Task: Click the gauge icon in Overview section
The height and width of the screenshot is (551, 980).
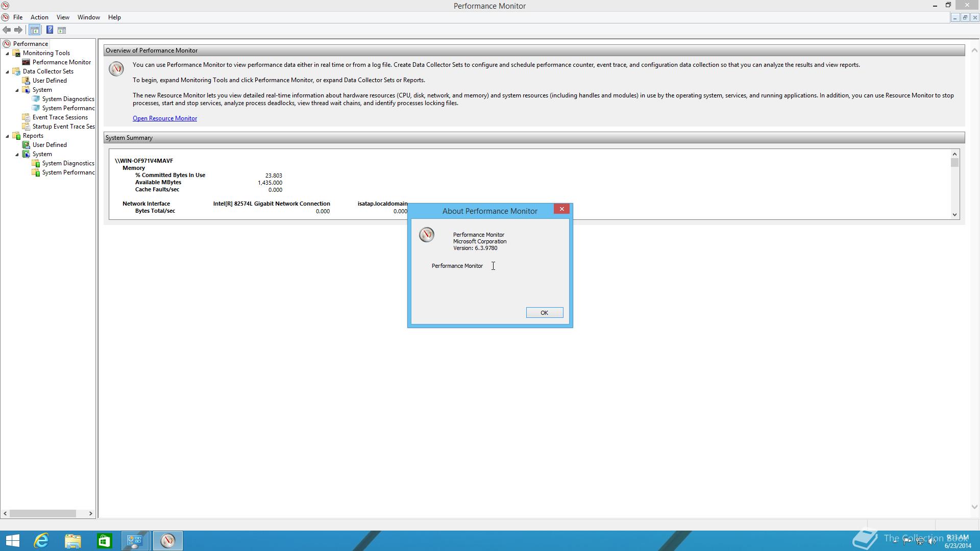Action: click(116, 69)
